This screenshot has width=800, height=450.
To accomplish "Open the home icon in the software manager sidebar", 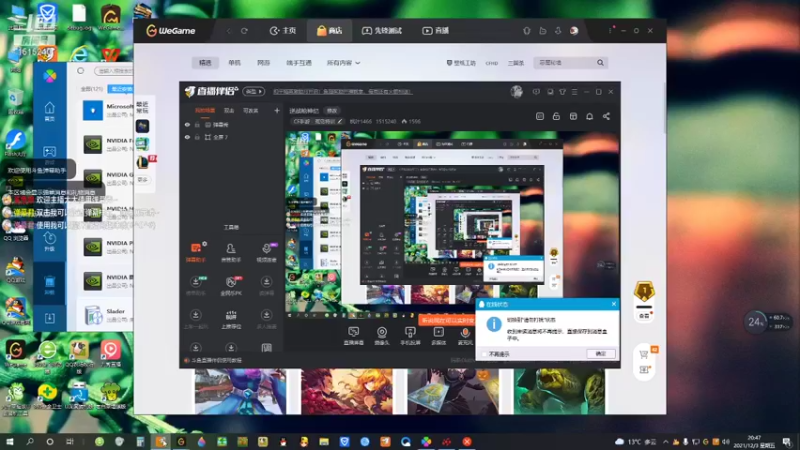I will pos(49,111).
